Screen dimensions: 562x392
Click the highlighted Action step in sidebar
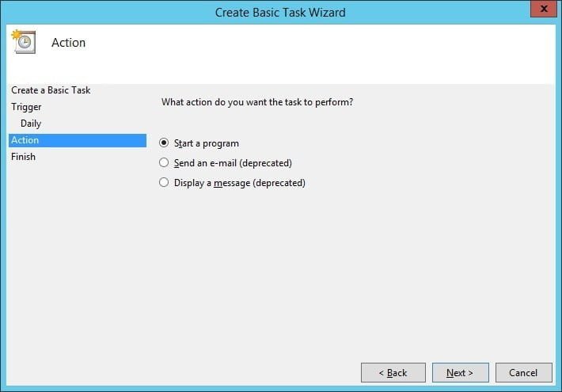coord(77,140)
